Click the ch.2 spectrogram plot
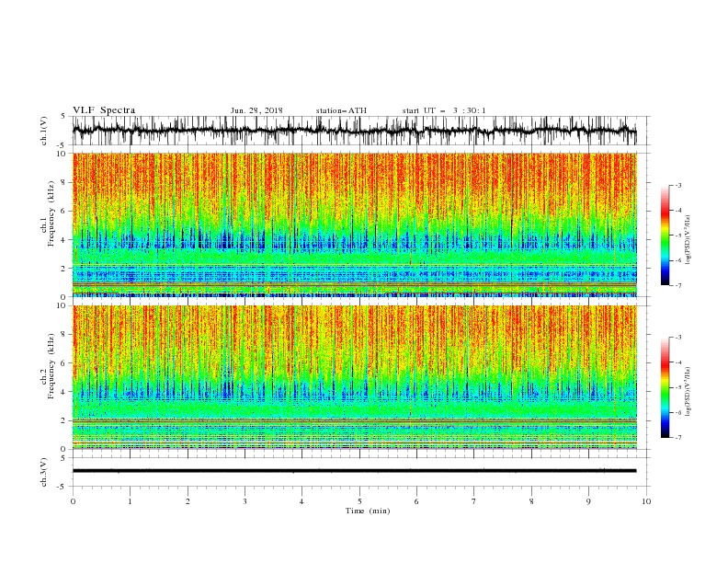Screen dimensions: 728x563 354,377
